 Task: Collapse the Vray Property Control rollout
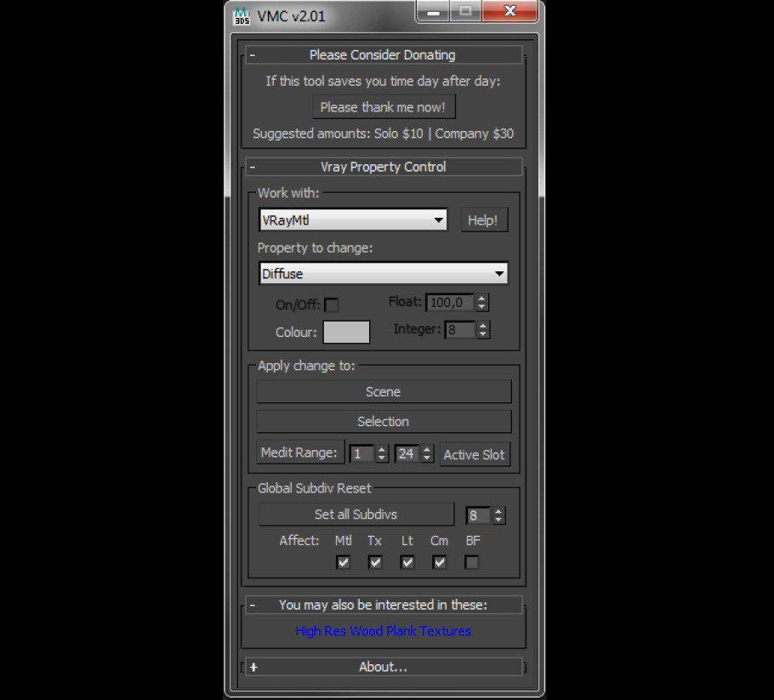point(384,167)
